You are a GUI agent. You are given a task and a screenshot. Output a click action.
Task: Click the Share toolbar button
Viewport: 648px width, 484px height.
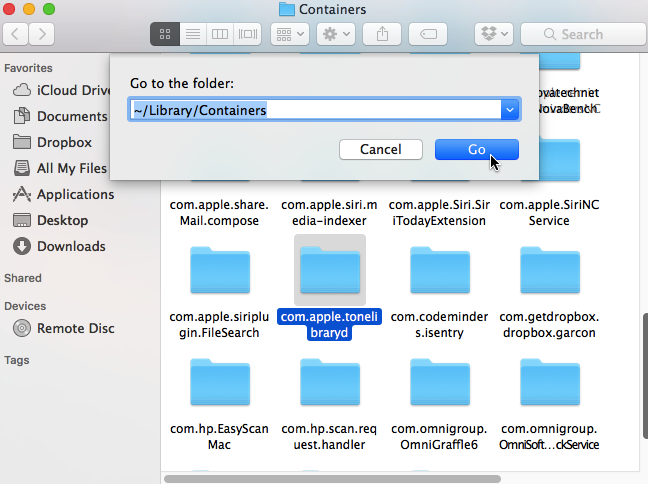(382, 34)
